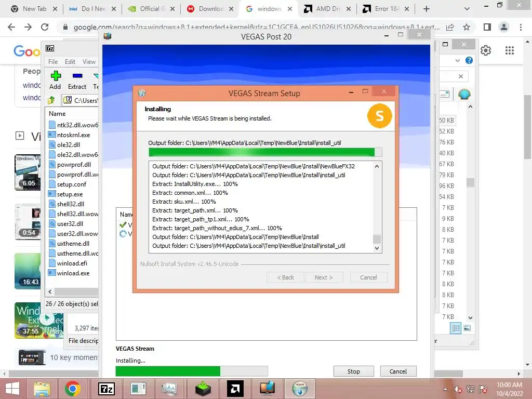Click the network tray icon
Screen dimensions: 532x399
point(470,389)
